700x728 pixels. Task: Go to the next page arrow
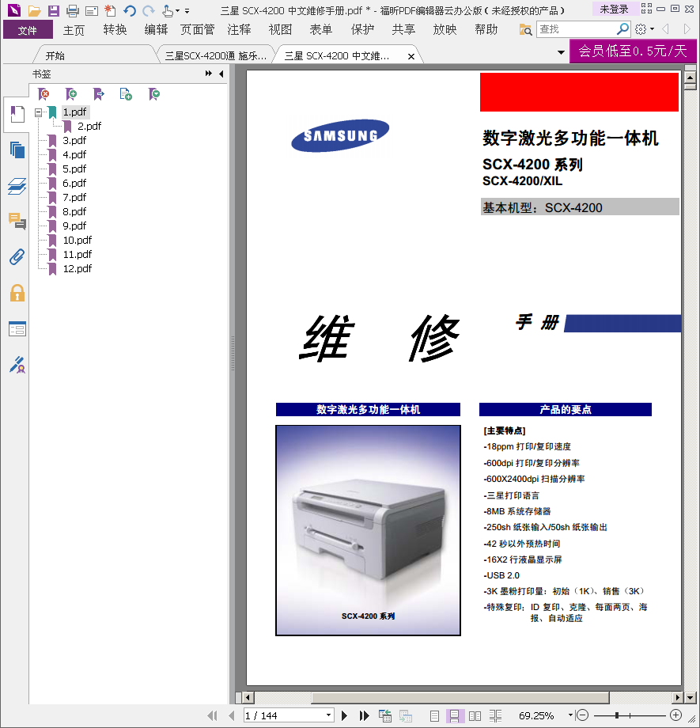[344, 716]
